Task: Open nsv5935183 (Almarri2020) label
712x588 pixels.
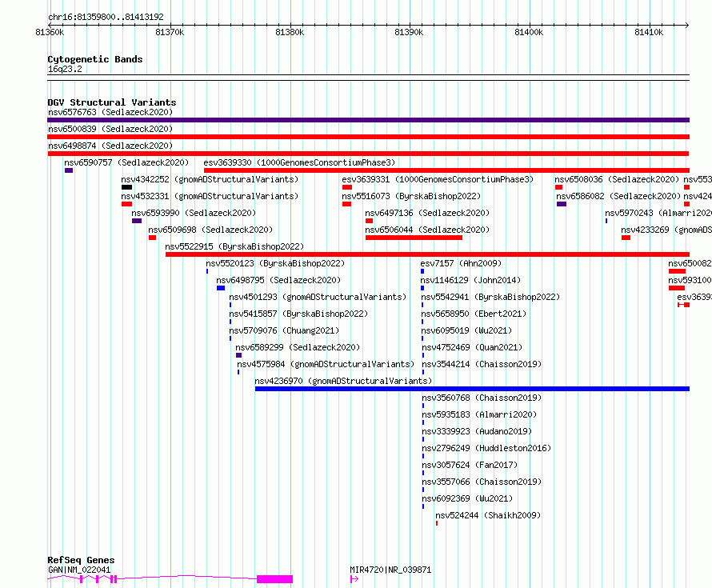Action: tap(479, 414)
